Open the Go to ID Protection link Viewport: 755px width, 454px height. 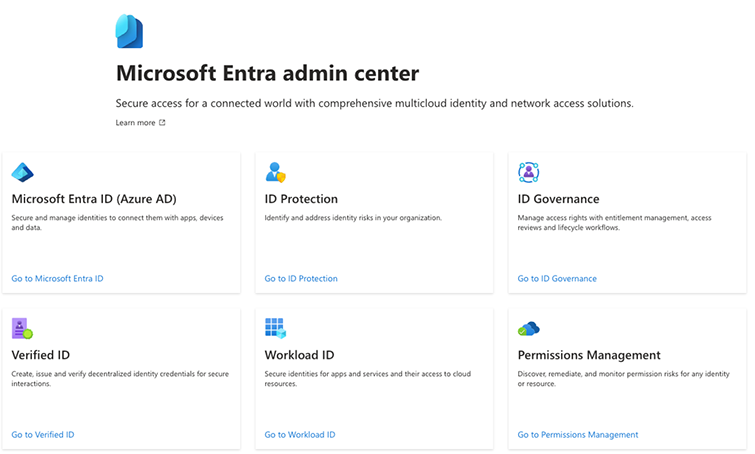pyautogui.click(x=301, y=279)
